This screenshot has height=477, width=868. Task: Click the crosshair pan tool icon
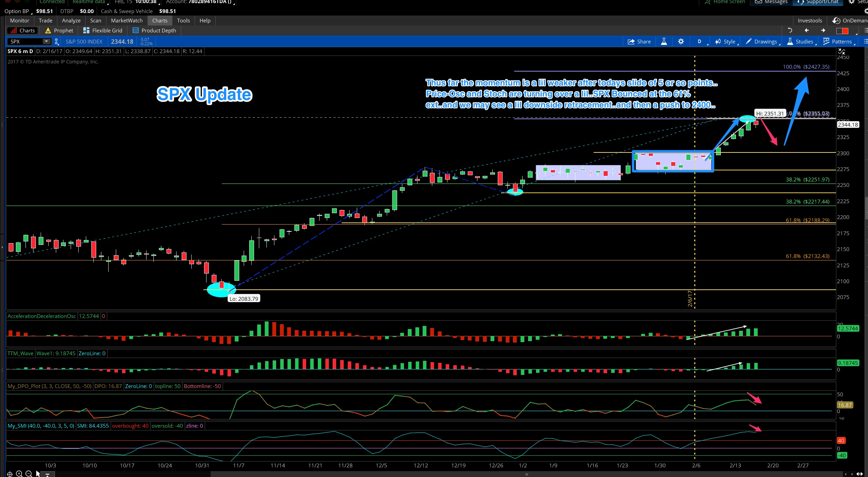point(10,474)
